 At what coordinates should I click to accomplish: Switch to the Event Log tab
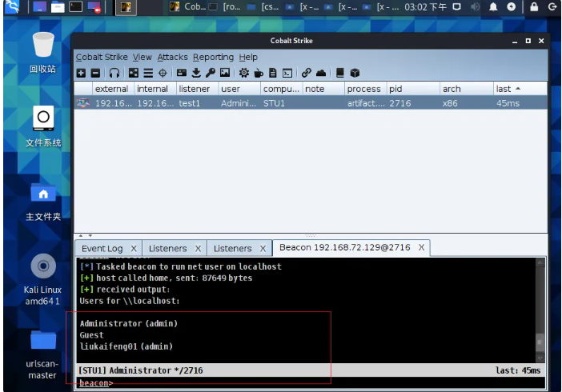click(102, 248)
